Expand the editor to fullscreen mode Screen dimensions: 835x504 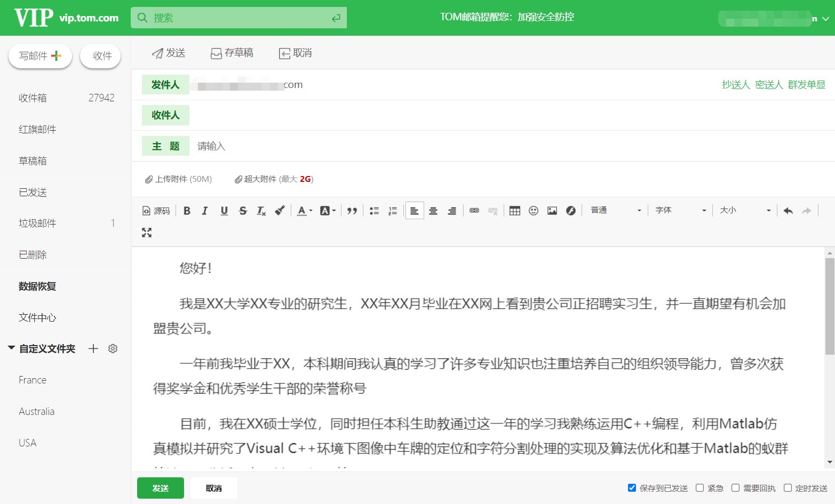147,232
